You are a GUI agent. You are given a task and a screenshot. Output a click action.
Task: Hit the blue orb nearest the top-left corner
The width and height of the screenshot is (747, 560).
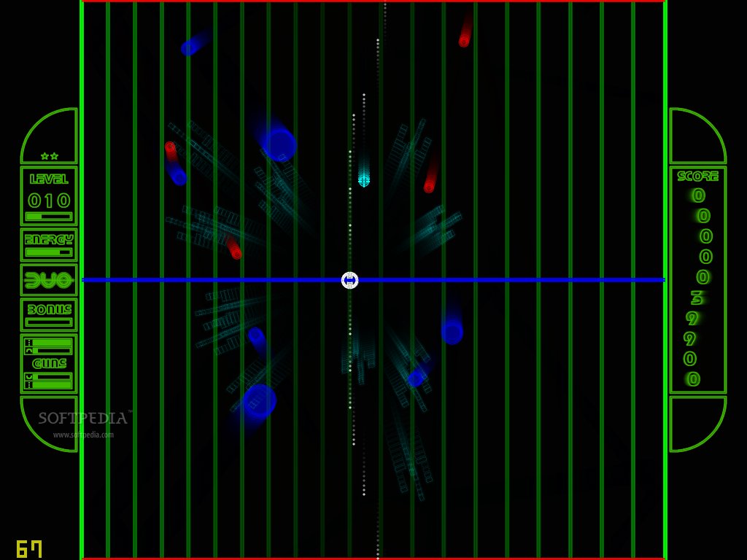[189, 47]
